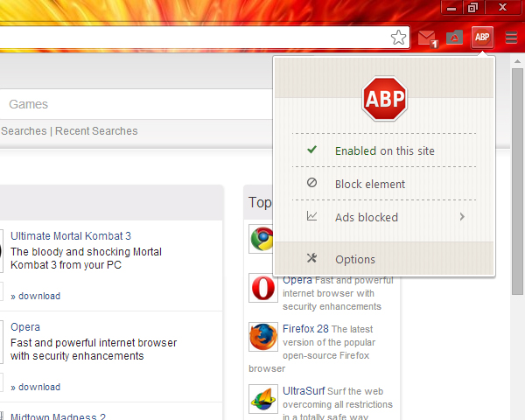Open the Firefox 28 link
This screenshot has width=525, height=420.
click(305, 329)
